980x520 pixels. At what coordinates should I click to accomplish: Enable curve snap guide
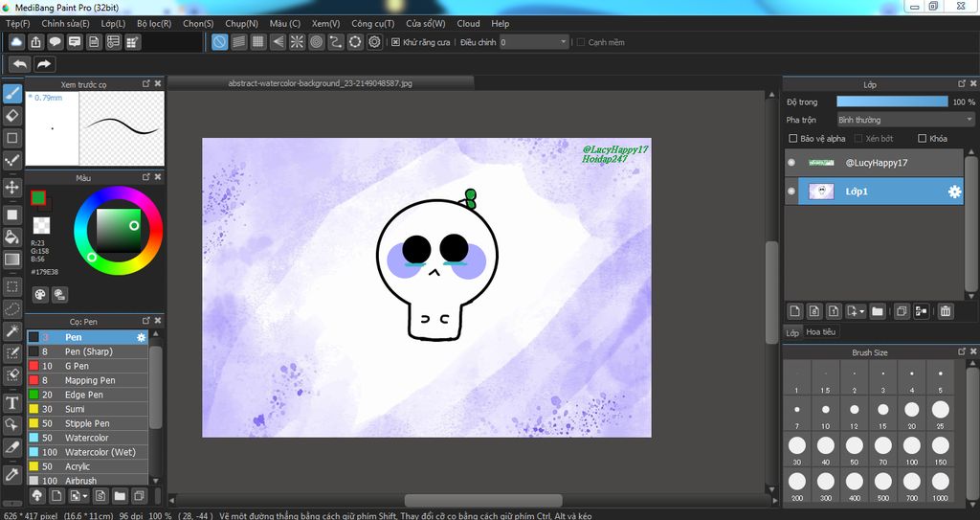coord(336,42)
